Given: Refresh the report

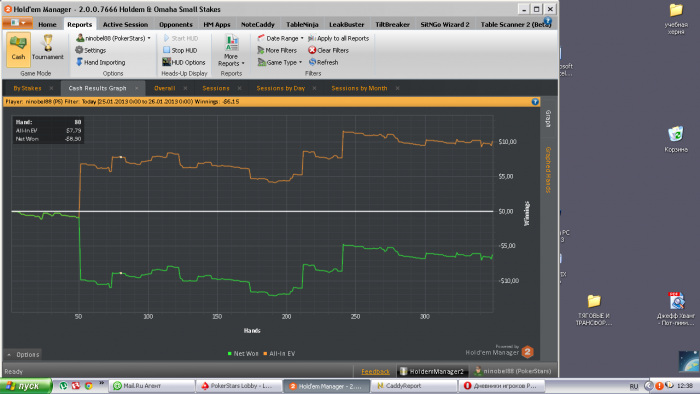Looking at the screenshot, I should coord(324,62).
